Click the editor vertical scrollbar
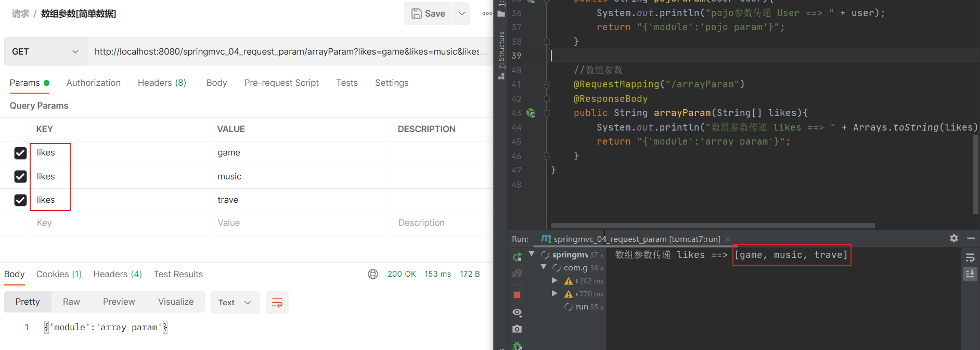 976,174
